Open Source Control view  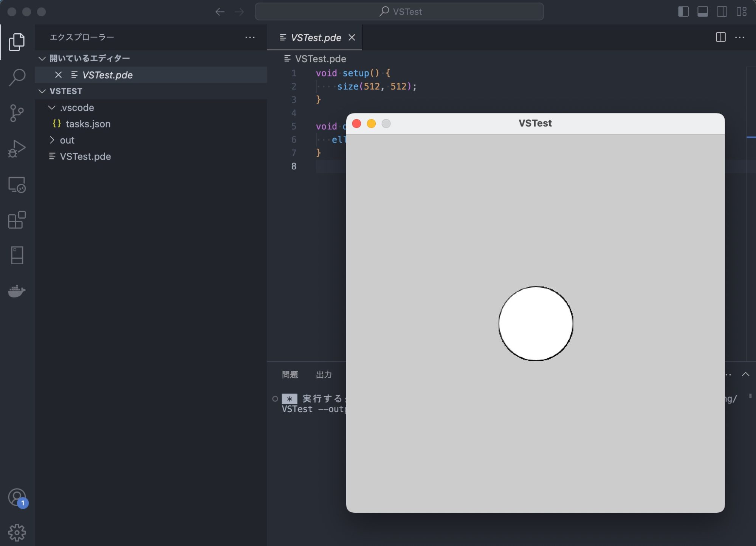(x=17, y=113)
